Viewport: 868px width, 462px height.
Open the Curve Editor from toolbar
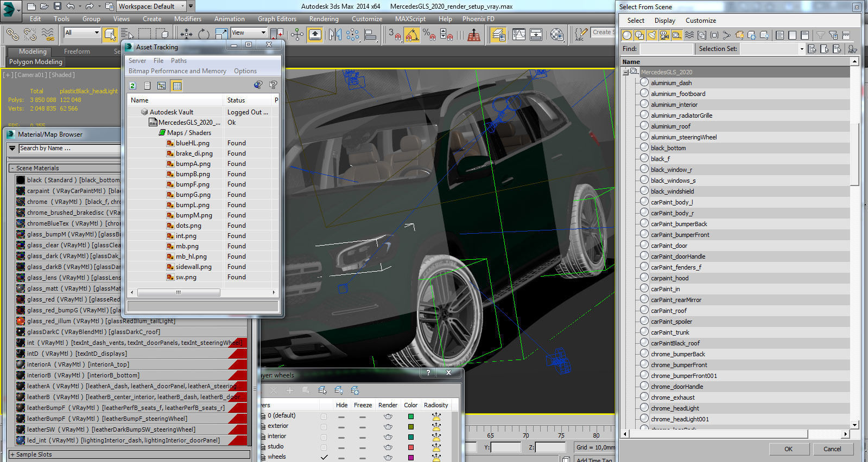(x=519, y=35)
